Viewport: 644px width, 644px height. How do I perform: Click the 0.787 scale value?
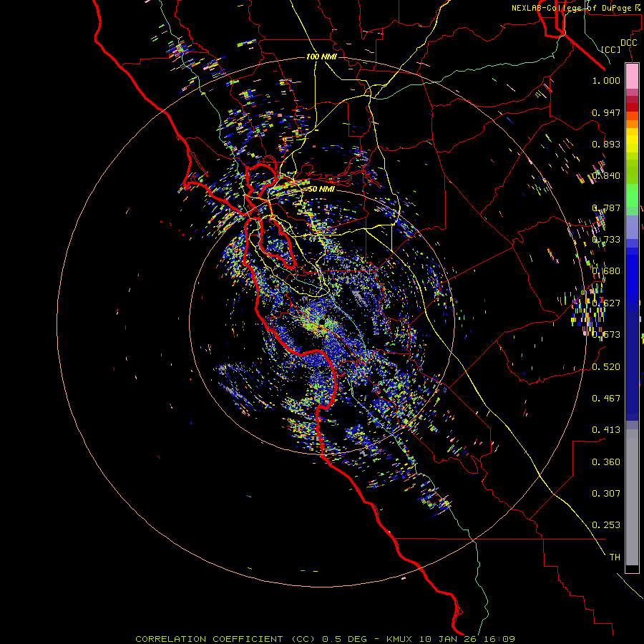[606, 208]
